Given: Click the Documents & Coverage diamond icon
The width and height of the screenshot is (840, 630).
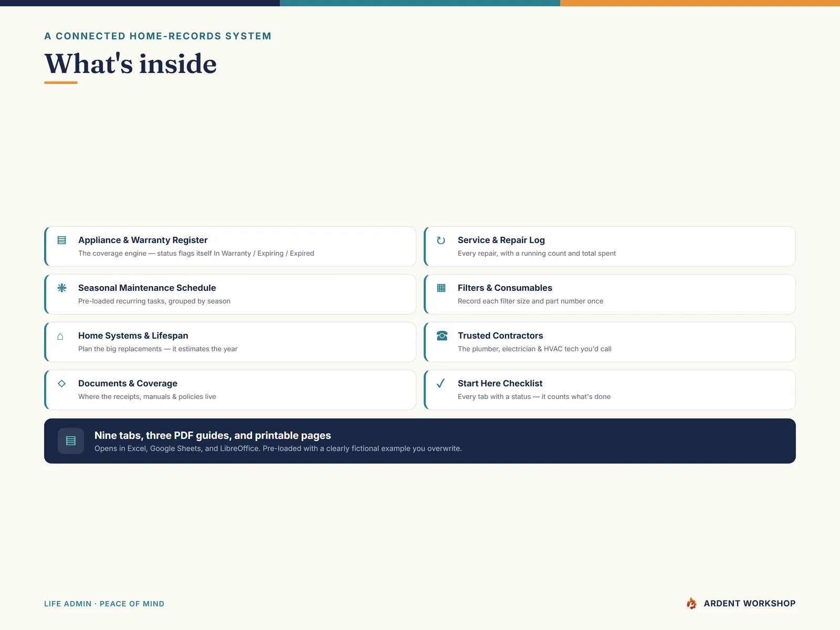Looking at the screenshot, I should [x=61, y=383].
